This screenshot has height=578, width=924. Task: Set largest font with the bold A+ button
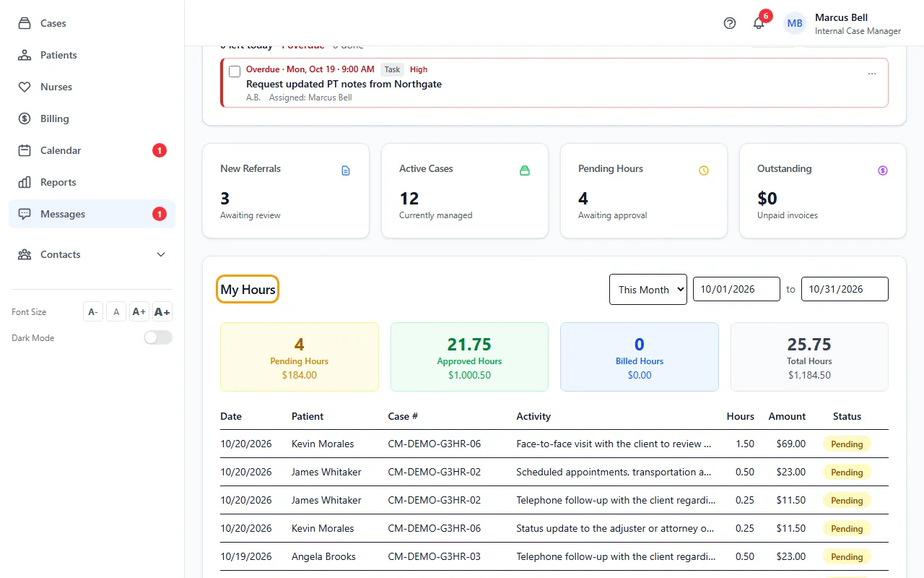click(162, 311)
